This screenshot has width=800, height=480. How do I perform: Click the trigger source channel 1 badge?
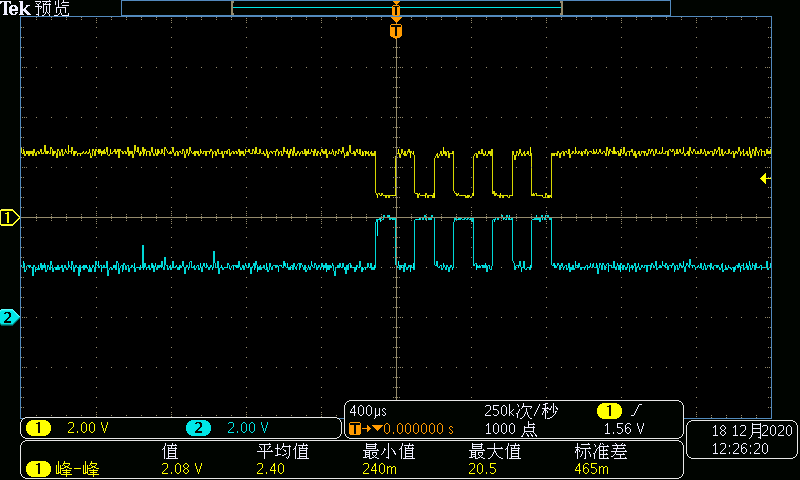coord(609,411)
